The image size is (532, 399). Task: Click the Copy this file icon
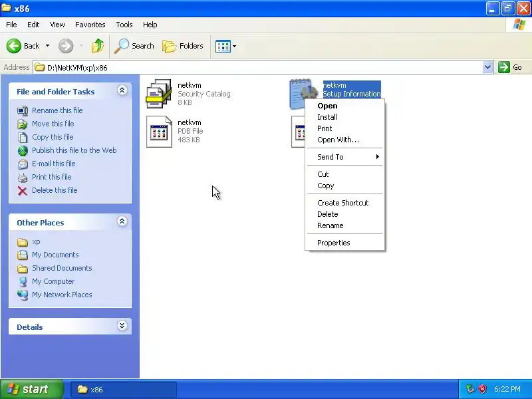(x=23, y=137)
